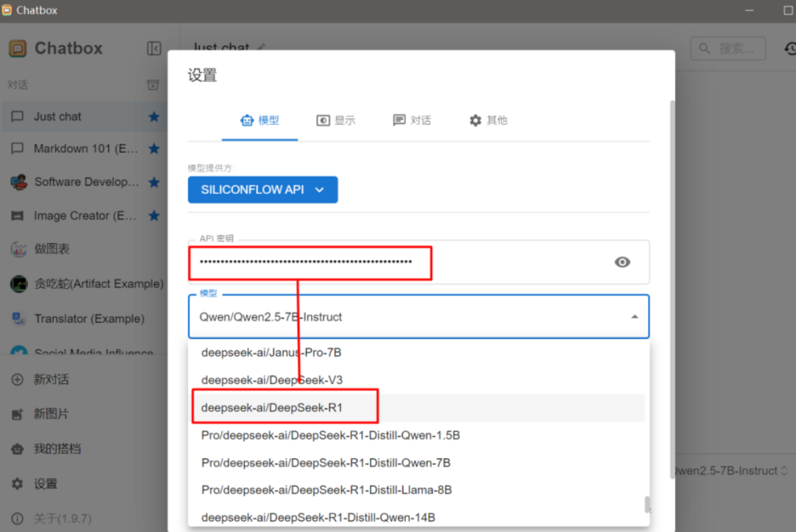The image size is (796, 532).
Task: Click the settings dialog vertical scrollbar
Action: tap(673, 290)
